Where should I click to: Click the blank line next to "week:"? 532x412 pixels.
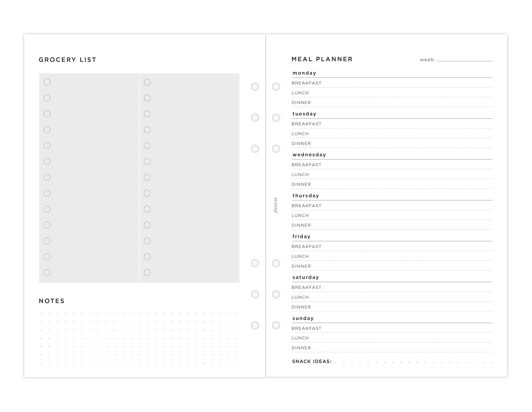tap(464, 59)
